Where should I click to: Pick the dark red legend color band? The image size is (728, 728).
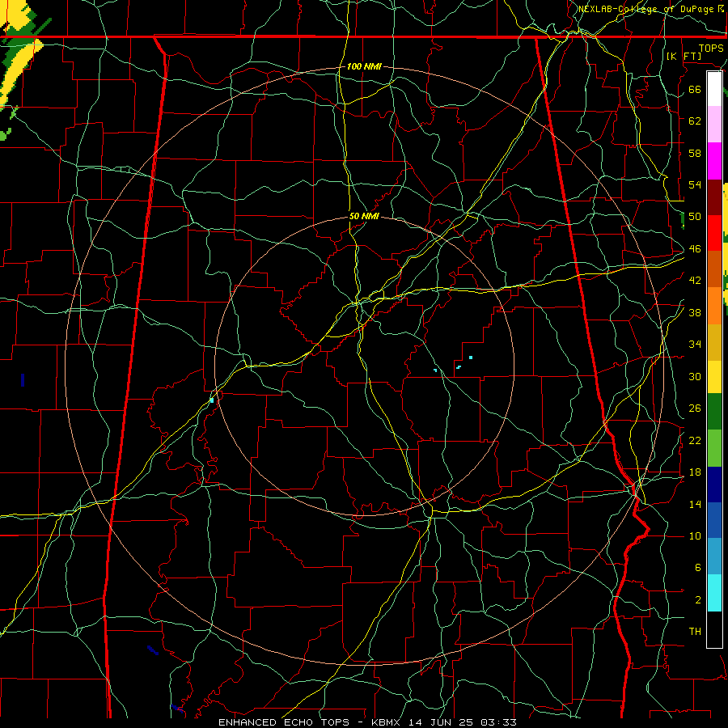click(714, 197)
